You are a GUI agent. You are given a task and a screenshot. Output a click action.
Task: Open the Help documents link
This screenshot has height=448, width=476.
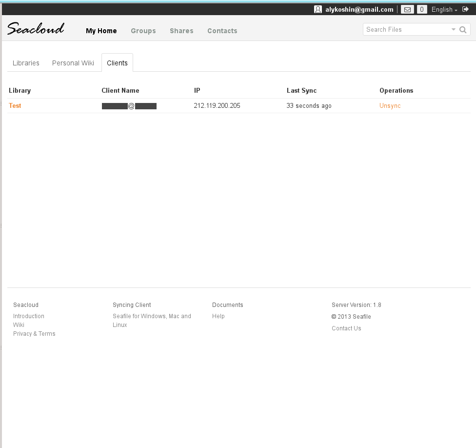pyautogui.click(x=218, y=316)
